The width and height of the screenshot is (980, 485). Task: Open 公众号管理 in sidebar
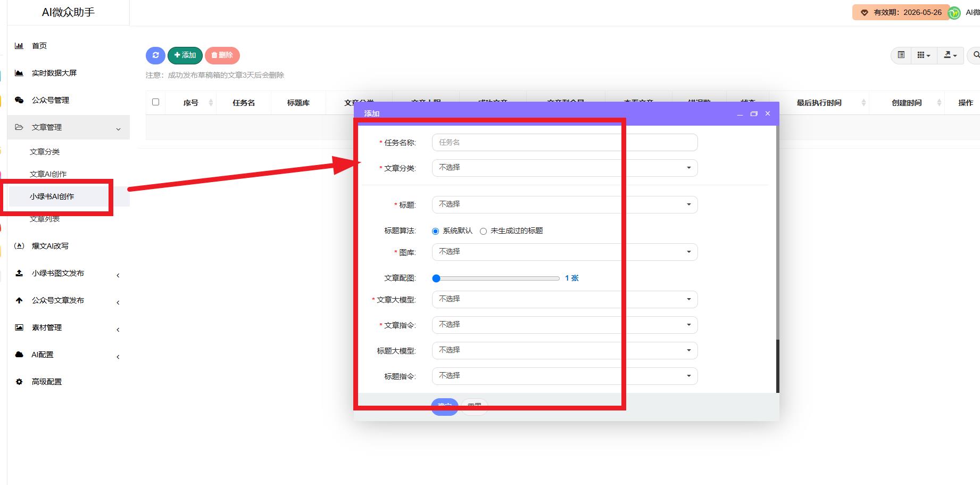click(x=51, y=100)
